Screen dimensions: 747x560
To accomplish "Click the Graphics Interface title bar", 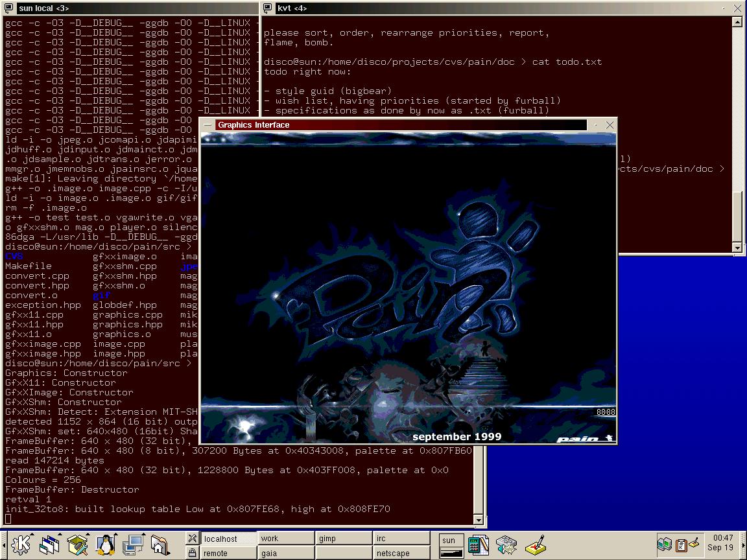I will pos(401,124).
